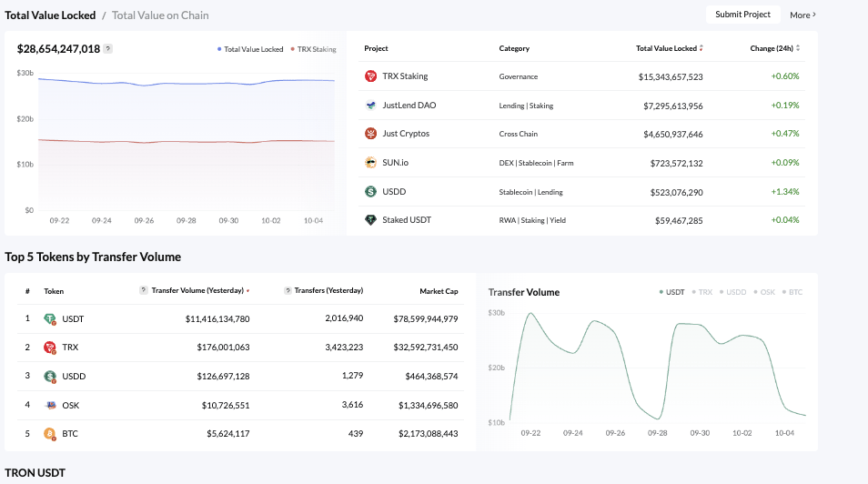868x484 pixels.
Task: Click the TRX Staking project icon
Action: click(370, 76)
